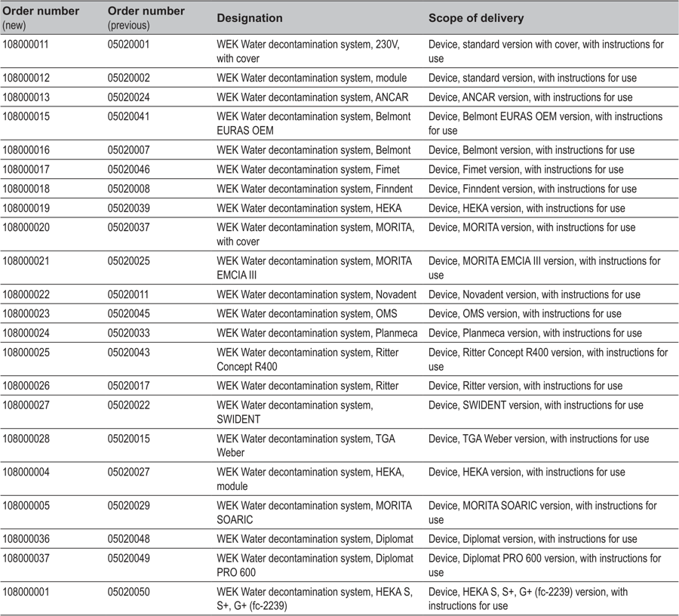The width and height of the screenshot is (679, 616).
Task: Select order number 108000020
Action: (26, 227)
